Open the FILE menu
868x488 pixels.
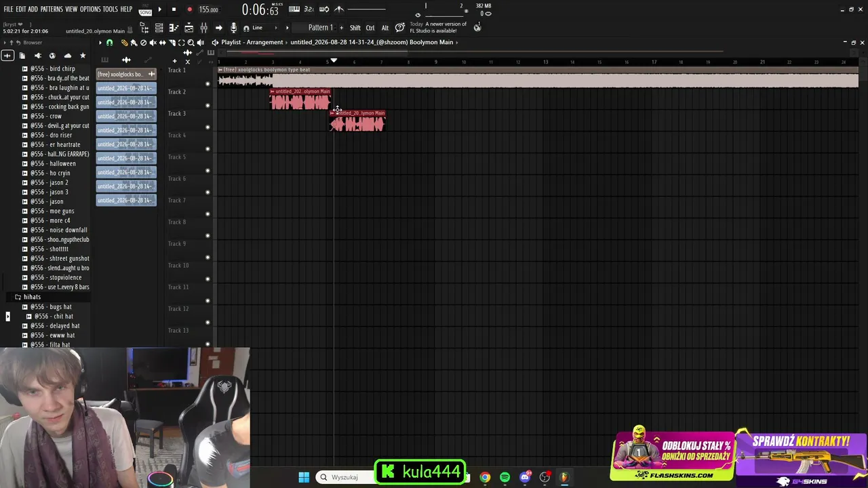pyautogui.click(x=8, y=9)
